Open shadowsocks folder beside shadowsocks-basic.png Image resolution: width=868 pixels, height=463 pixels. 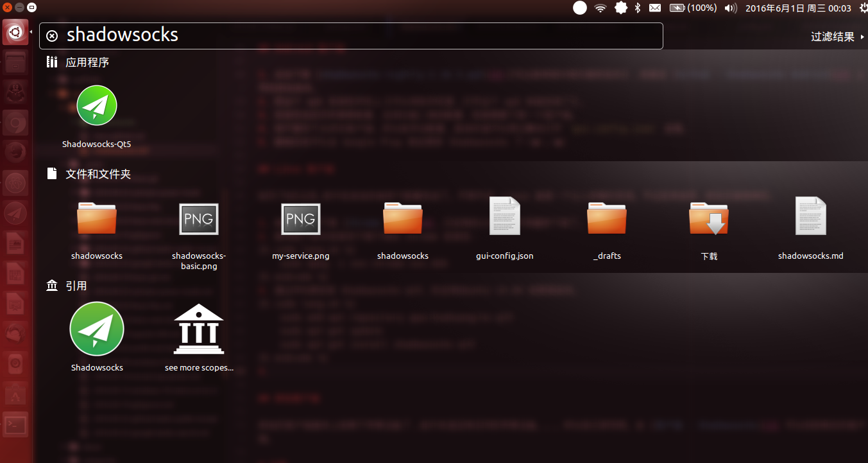97,228
